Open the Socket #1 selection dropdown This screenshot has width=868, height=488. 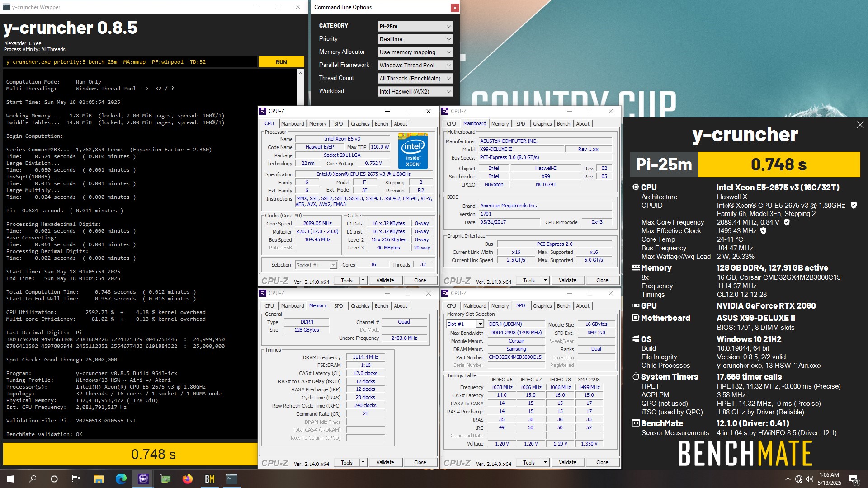(316, 265)
